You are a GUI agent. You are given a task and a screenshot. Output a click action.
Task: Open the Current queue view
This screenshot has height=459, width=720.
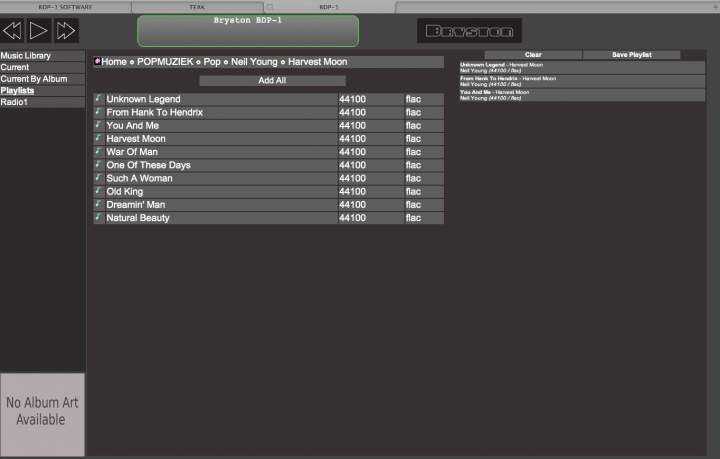42,67
